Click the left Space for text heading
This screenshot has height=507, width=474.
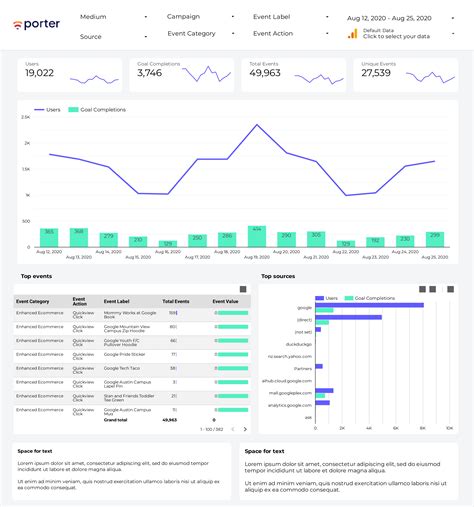pos(35,451)
